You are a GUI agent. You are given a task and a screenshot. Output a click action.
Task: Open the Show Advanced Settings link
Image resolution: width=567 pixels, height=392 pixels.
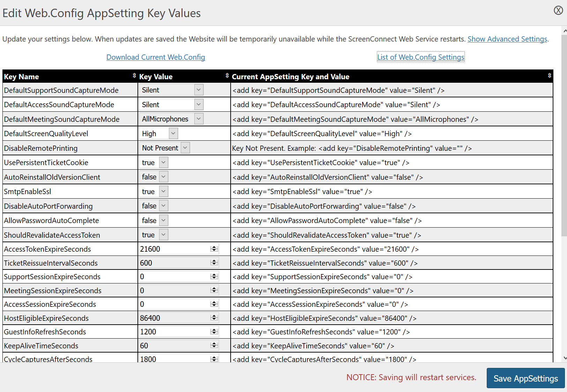coord(507,39)
